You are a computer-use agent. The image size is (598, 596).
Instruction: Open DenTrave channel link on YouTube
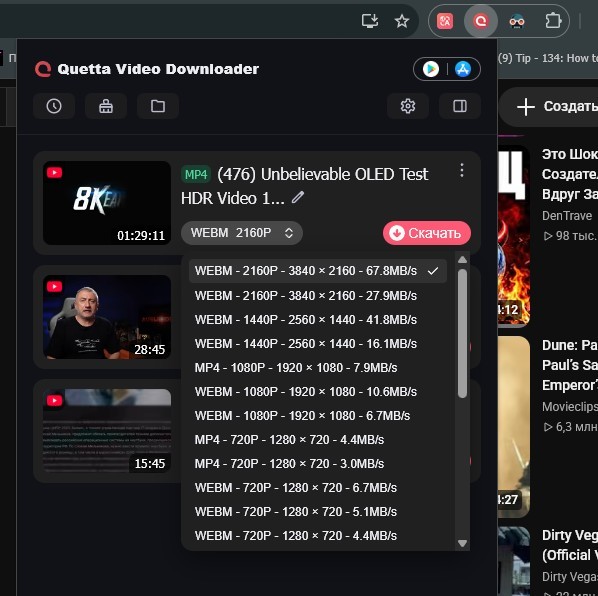(567, 216)
